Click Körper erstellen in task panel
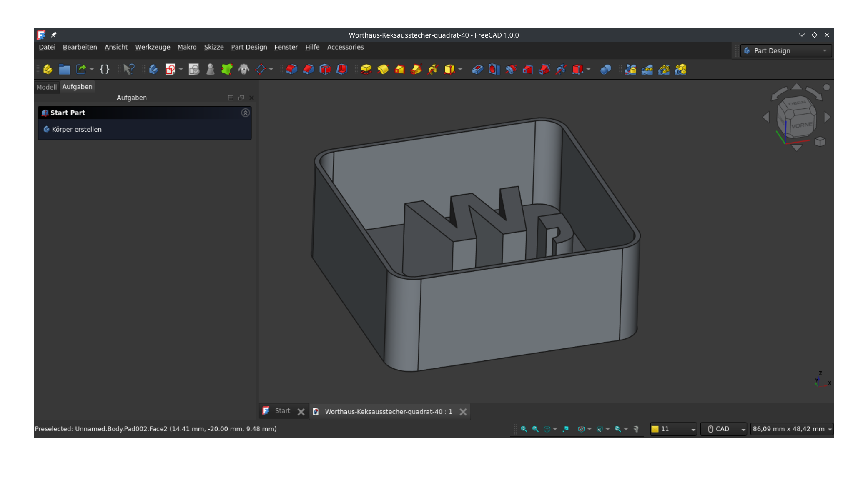The image size is (868, 478). pos(77,129)
